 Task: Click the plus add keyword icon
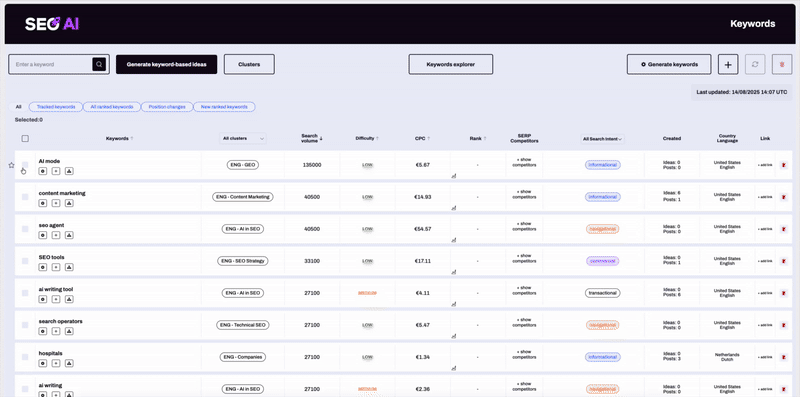tap(728, 64)
